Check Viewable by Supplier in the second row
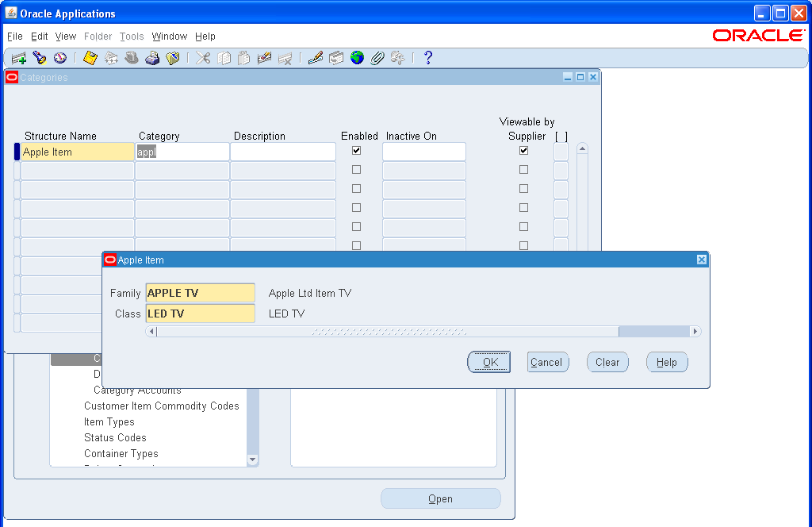812x527 pixels. (x=523, y=169)
